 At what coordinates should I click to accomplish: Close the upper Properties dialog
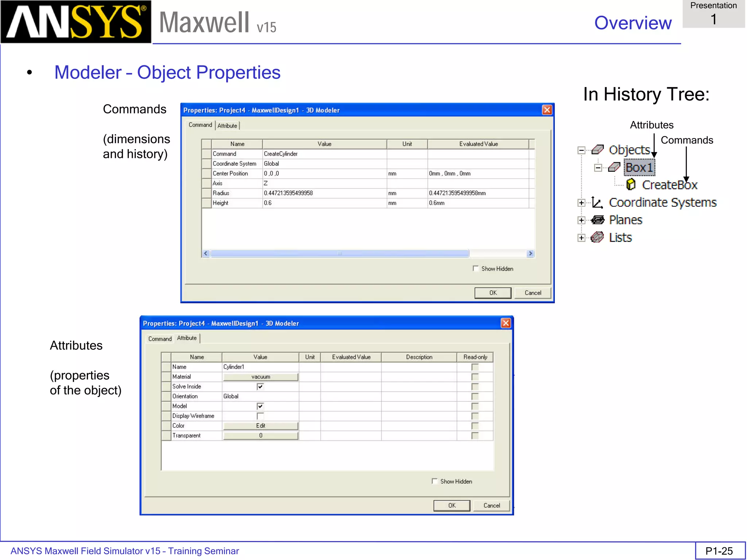click(547, 110)
